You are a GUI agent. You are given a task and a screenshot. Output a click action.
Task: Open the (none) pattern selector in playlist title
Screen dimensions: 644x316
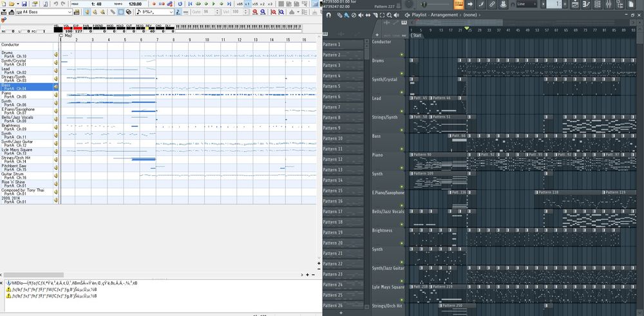(x=470, y=15)
